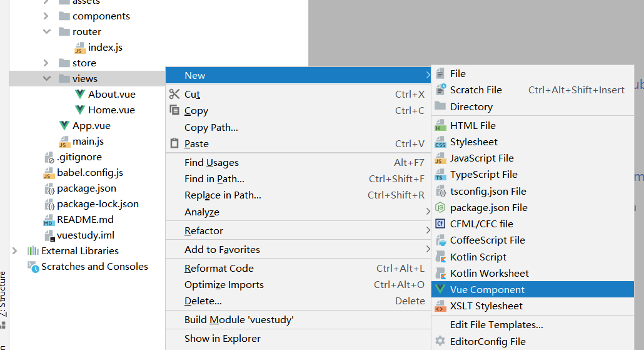This screenshot has width=644, height=350.
Task: Click the XSLT Stylesheet icon
Action: (x=440, y=306)
